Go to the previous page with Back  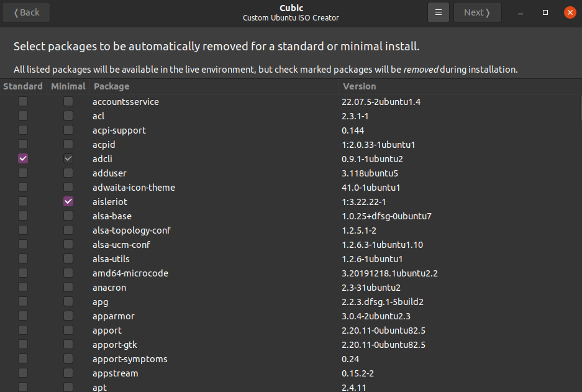point(26,12)
